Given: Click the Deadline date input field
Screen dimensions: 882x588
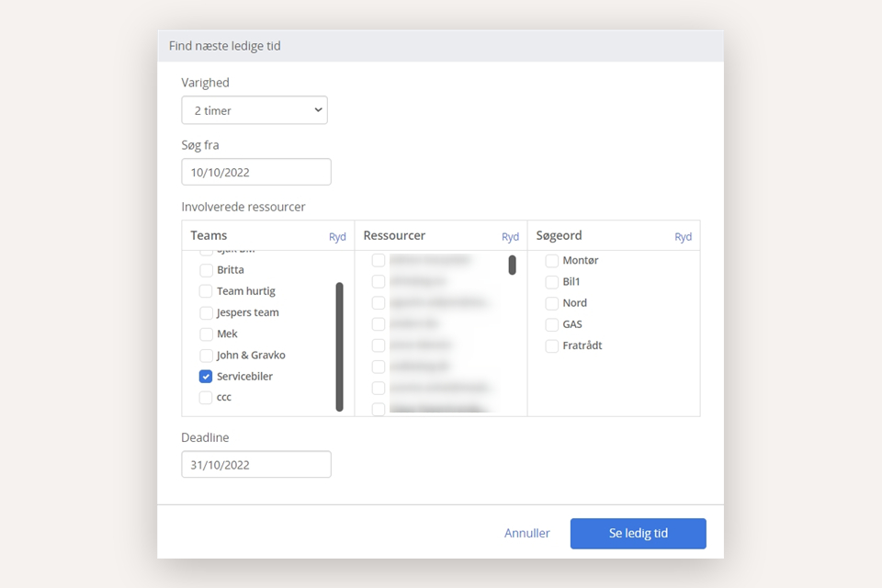Looking at the screenshot, I should pyautogui.click(x=256, y=465).
